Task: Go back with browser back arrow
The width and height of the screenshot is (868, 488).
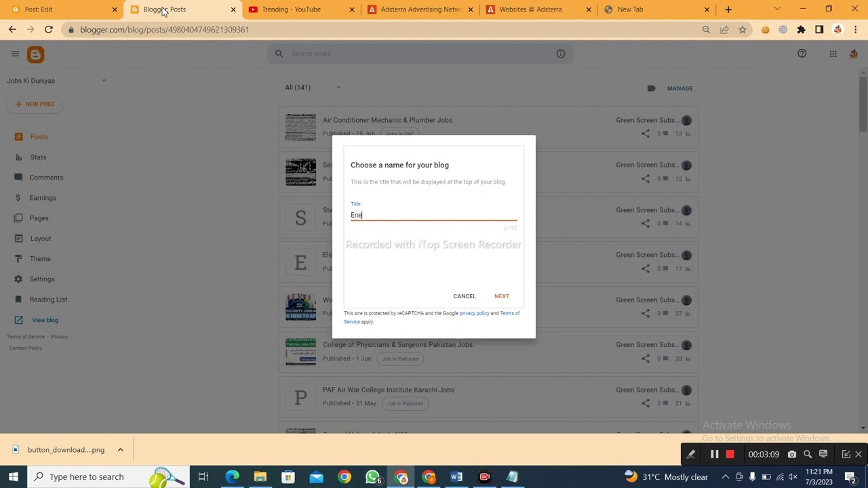Action: click(x=12, y=30)
